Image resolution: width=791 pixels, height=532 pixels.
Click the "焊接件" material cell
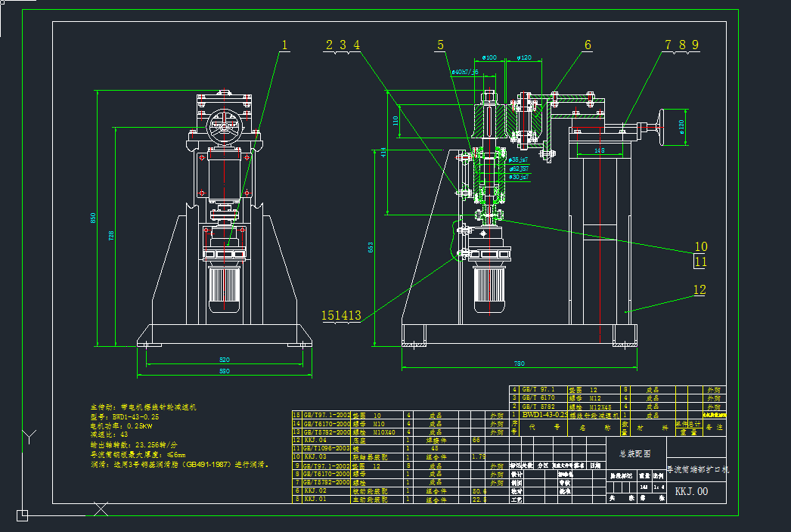436,441
